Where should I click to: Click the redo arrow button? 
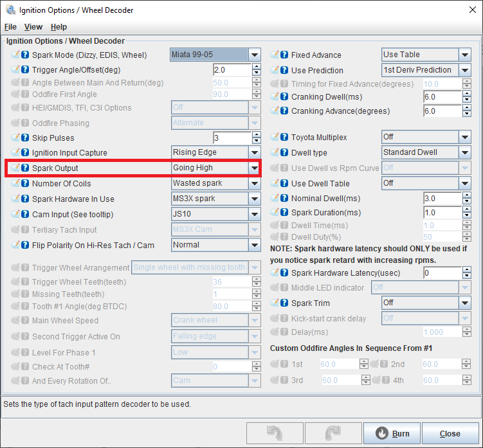click(x=333, y=433)
